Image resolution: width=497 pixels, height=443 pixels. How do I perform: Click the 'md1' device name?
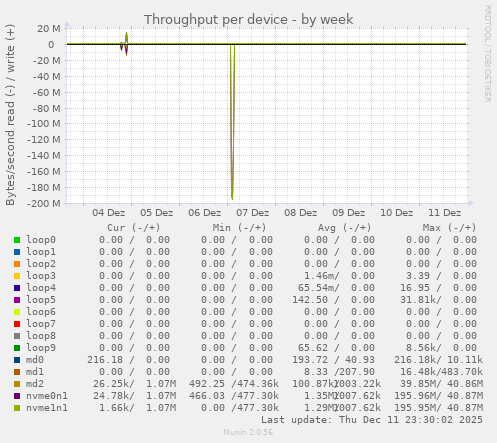pyautogui.click(x=35, y=372)
